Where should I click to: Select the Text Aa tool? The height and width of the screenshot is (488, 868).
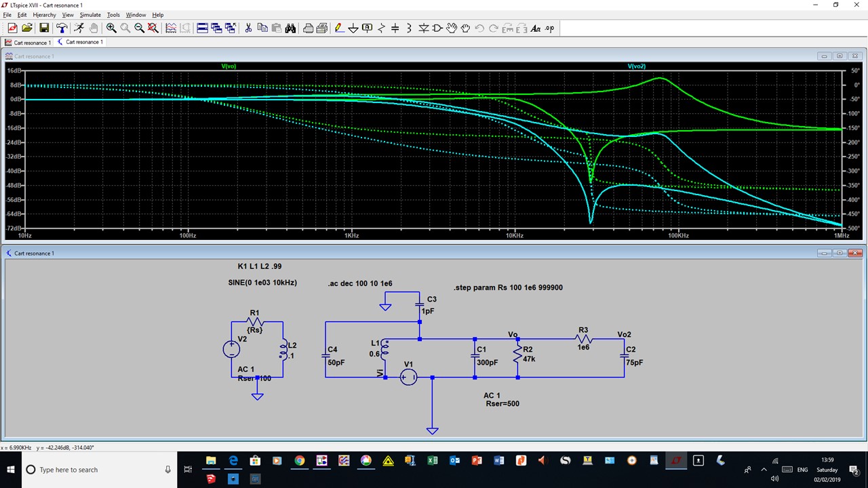(535, 28)
